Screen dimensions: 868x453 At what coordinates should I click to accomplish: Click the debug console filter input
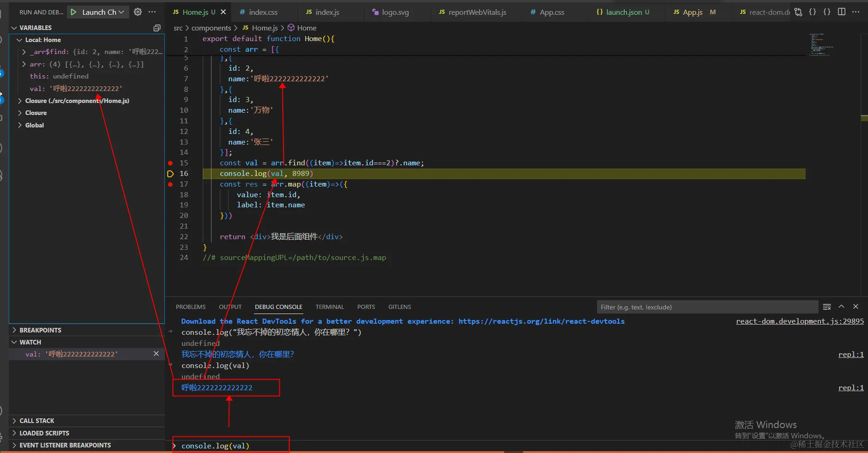point(706,307)
